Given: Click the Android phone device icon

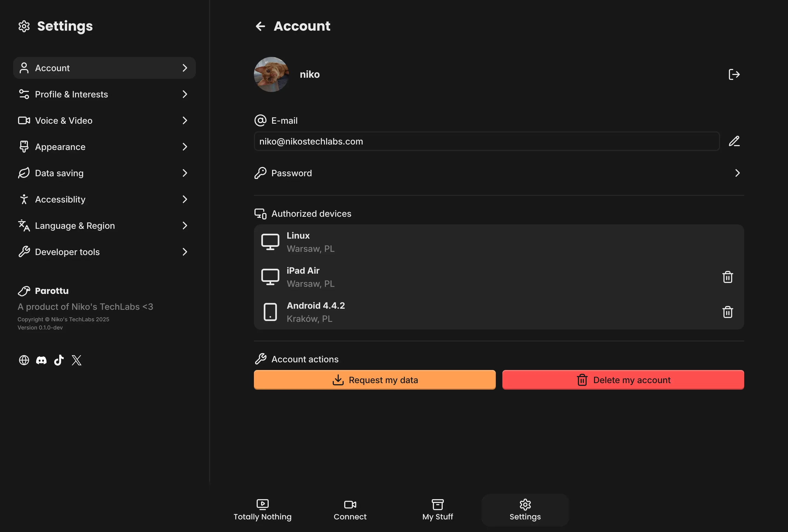Looking at the screenshot, I should (270, 312).
